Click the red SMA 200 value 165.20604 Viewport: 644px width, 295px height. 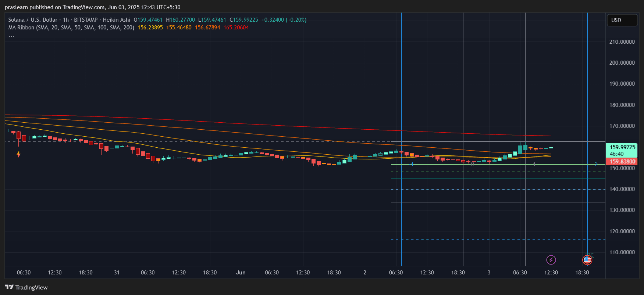coord(236,28)
